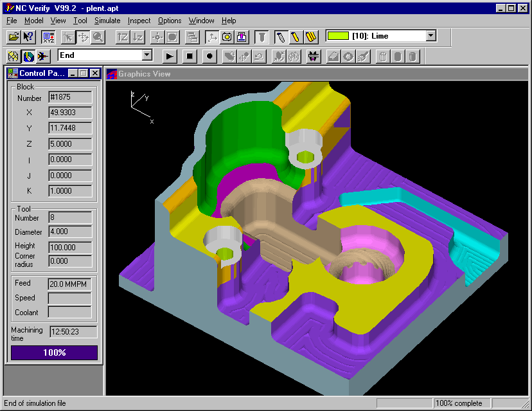Screen dimensions: 532x411
Task: Open the File menu
Action: pos(12,21)
